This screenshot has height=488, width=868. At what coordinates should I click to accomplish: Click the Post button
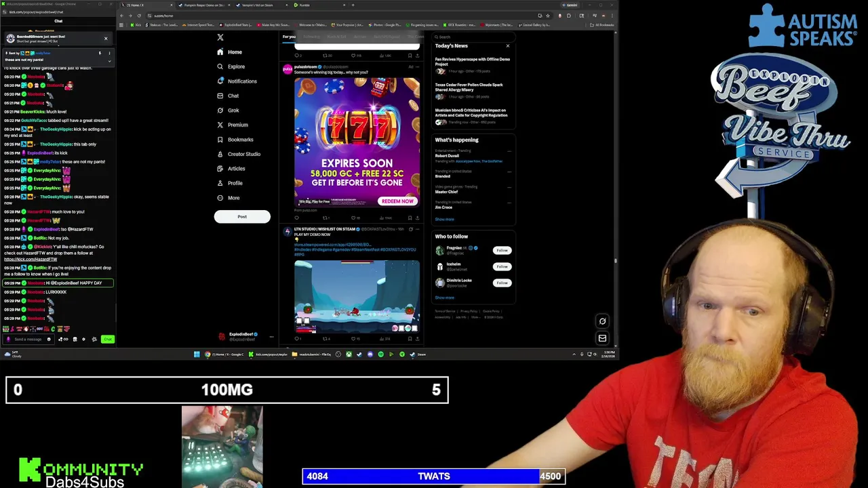tap(242, 216)
